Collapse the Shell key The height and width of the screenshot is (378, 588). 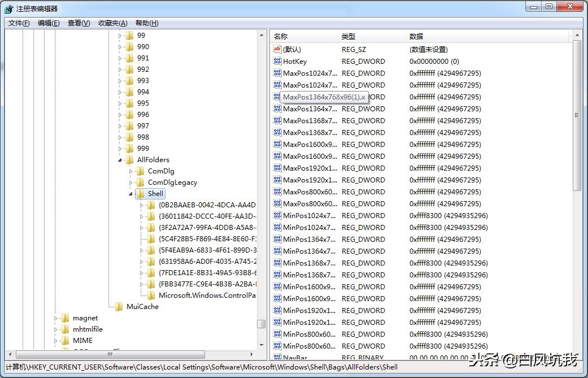pyautogui.click(x=130, y=193)
